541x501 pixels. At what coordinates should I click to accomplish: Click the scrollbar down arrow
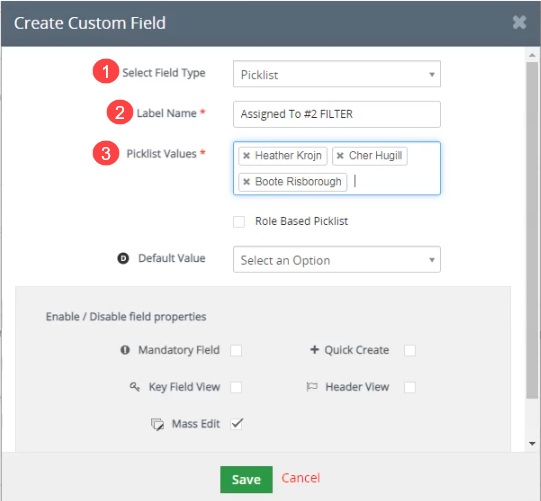tap(532, 444)
